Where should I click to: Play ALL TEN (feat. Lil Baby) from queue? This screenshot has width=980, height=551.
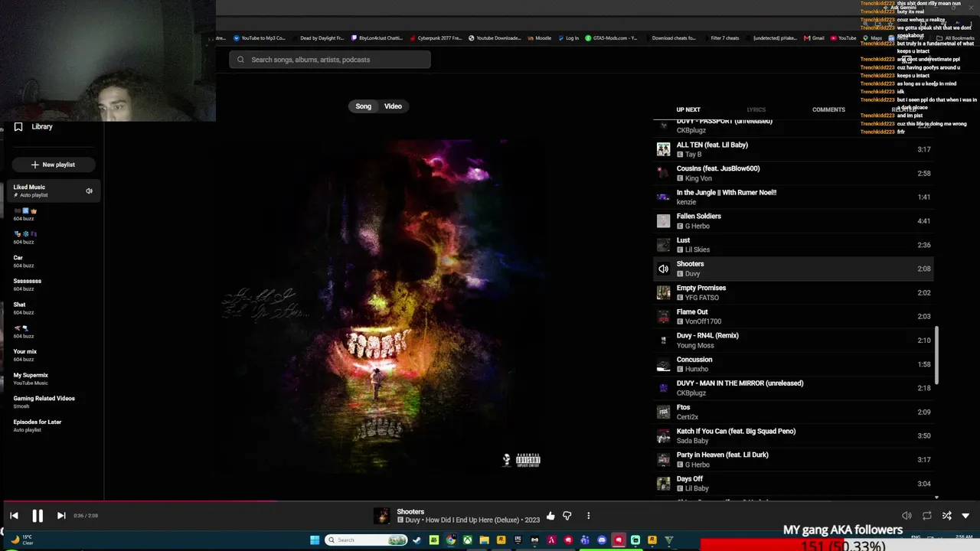pos(794,149)
